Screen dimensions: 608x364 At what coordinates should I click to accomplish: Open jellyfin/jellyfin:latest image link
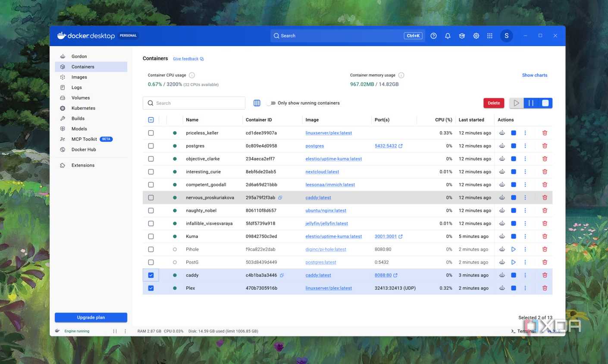point(326,223)
